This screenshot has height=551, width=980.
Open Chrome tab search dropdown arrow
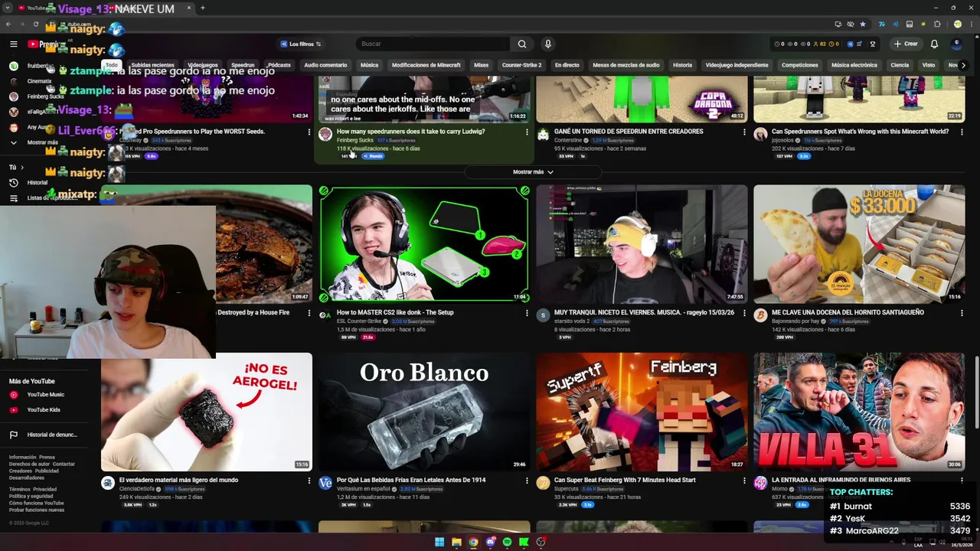coord(8,8)
